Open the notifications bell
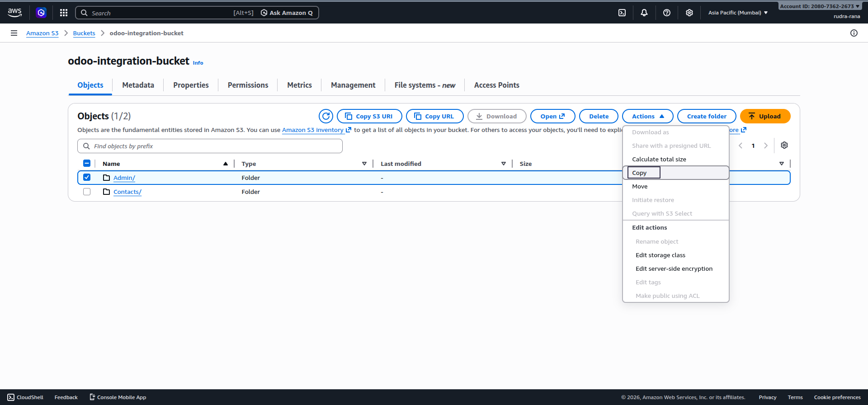Viewport: 868px width, 405px height. 644,13
